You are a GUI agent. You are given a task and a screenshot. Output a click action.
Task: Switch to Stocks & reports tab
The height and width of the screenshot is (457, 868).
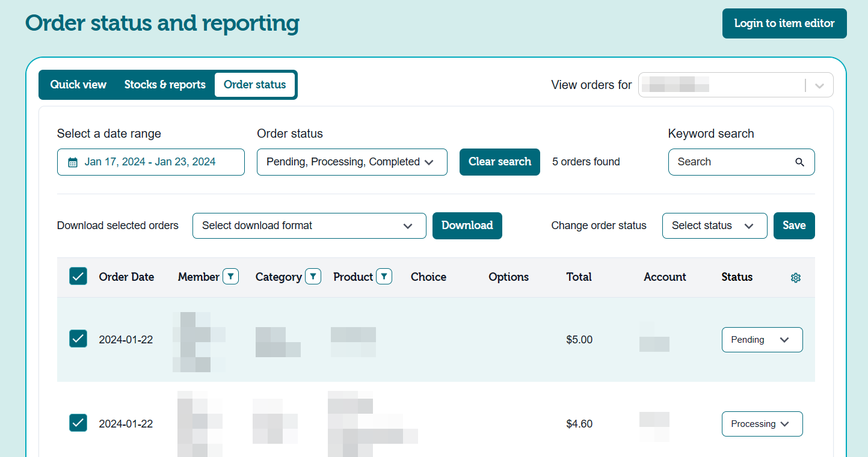pyautogui.click(x=165, y=85)
